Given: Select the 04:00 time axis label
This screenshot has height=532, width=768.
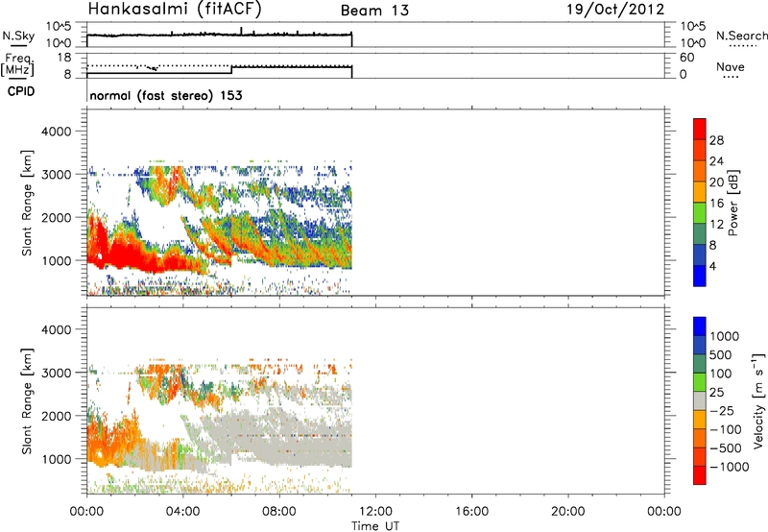Looking at the screenshot, I should [183, 512].
